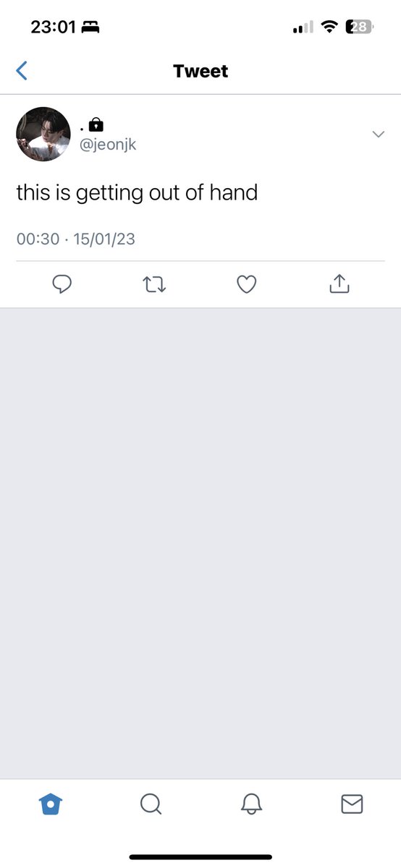Tap the battery indicator in status bar
Screen dimensions: 401x868
coord(360,27)
